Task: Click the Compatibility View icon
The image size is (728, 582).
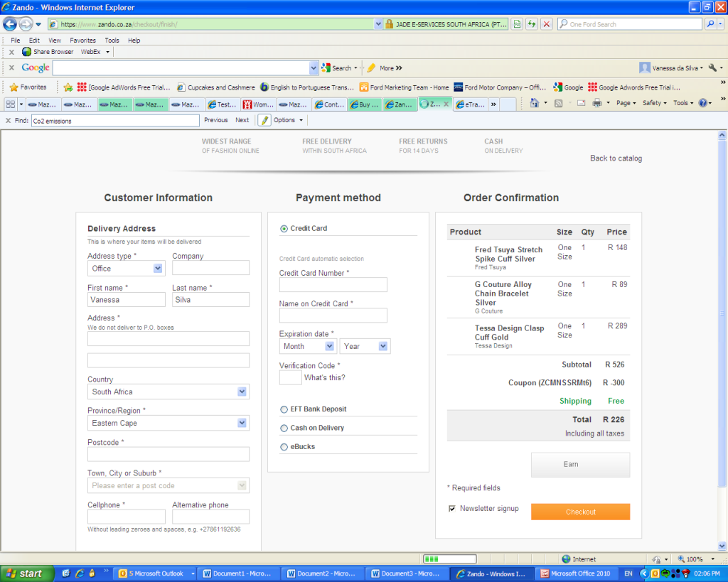Action: (x=517, y=24)
